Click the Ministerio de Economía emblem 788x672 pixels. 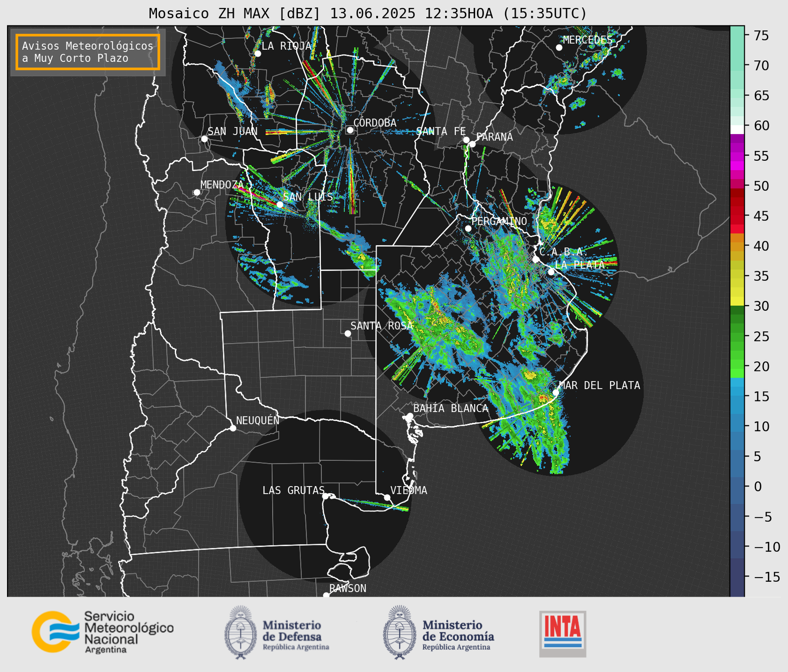(400, 632)
